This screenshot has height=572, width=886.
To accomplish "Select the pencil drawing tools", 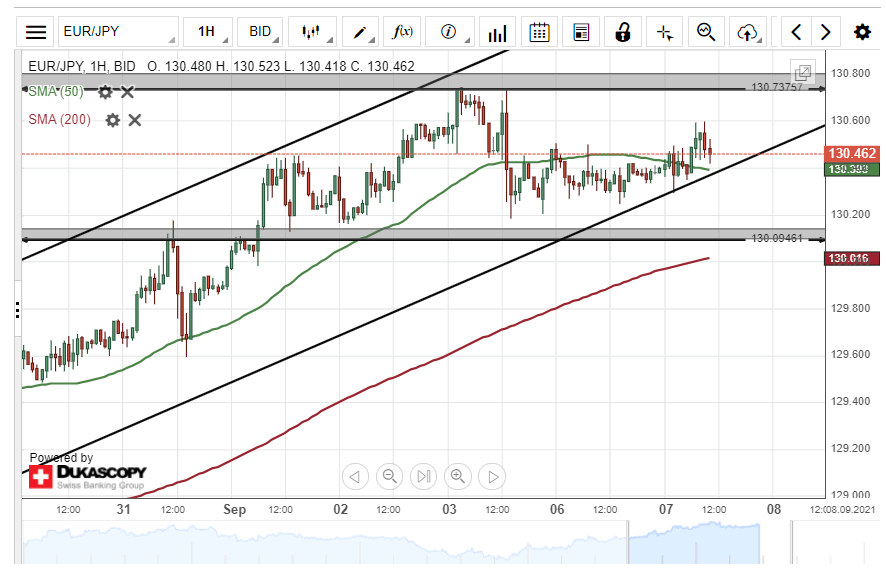I will (x=360, y=32).
